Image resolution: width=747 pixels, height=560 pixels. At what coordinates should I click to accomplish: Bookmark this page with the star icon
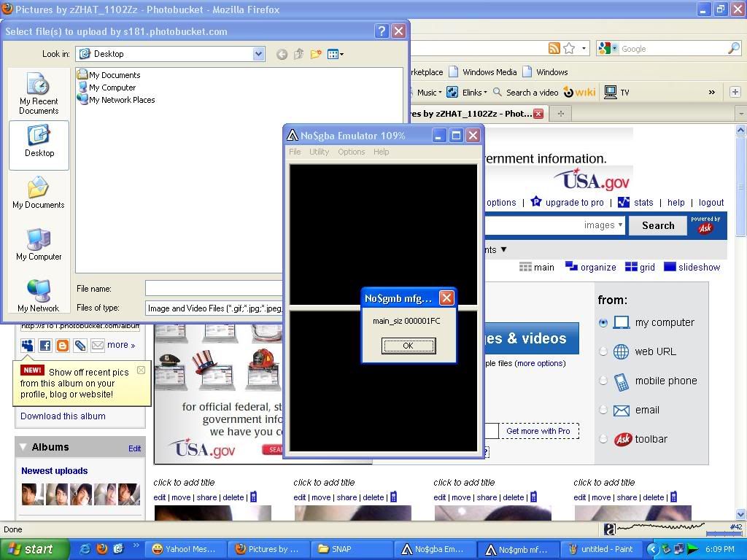click(x=569, y=48)
